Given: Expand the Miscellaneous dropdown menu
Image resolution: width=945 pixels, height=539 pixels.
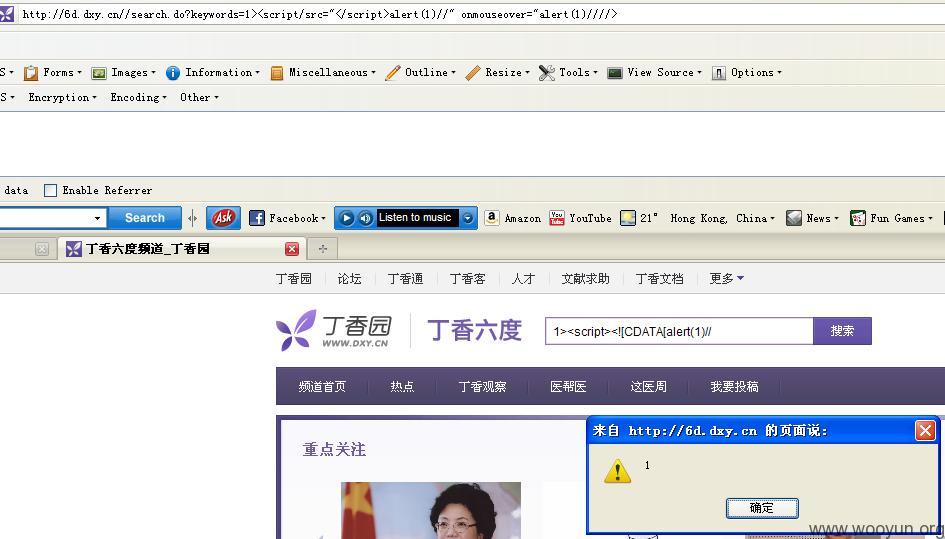Looking at the screenshot, I should pyautogui.click(x=373, y=73).
